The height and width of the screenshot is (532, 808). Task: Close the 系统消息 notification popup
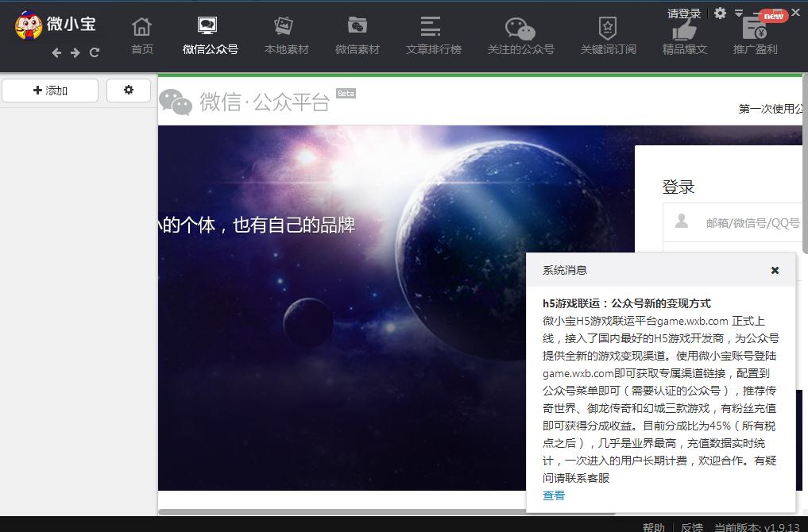[x=775, y=271]
